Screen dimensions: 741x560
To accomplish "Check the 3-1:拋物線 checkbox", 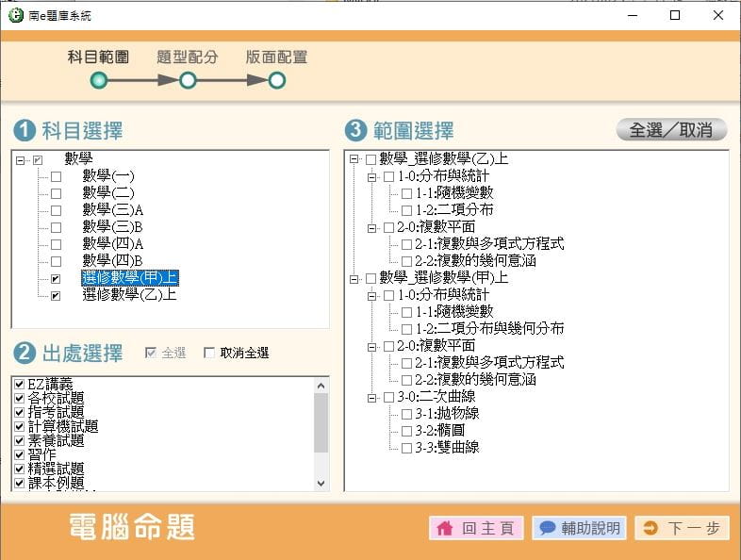I will tap(406, 414).
